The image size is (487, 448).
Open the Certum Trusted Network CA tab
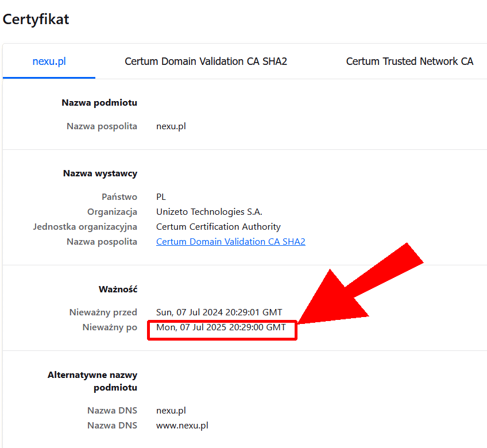point(409,61)
